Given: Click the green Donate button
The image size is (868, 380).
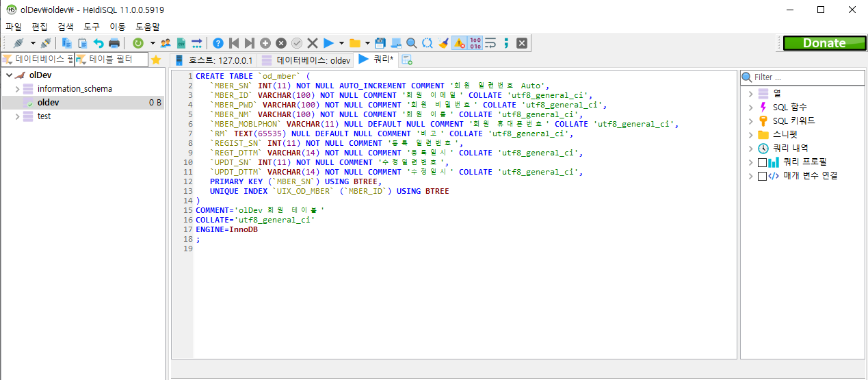Looking at the screenshot, I should pos(824,43).
